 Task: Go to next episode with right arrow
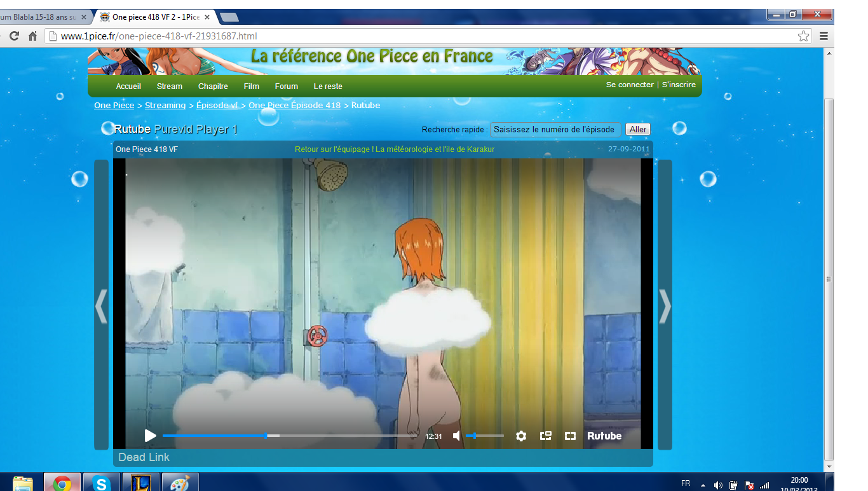(665, 305)
